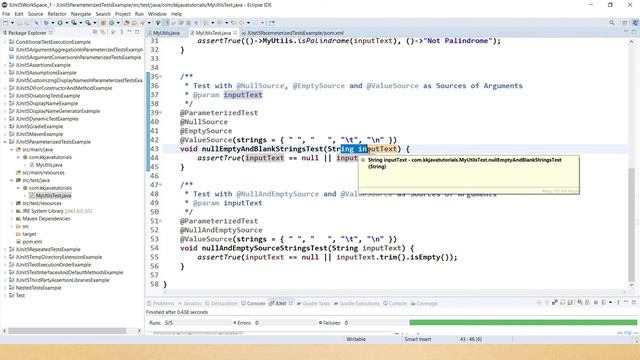Expand the JRE System Library node
640x360 pixels.
tap(12, 211)
